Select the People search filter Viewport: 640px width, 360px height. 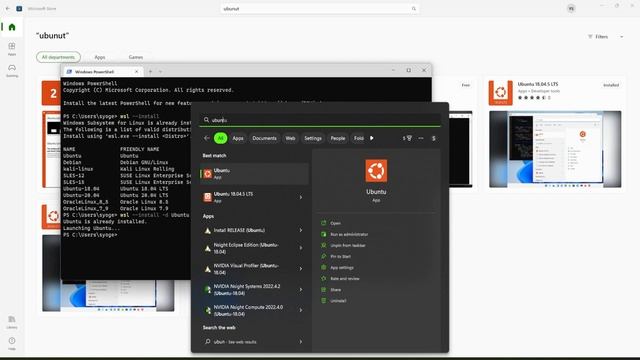(338, 138)
